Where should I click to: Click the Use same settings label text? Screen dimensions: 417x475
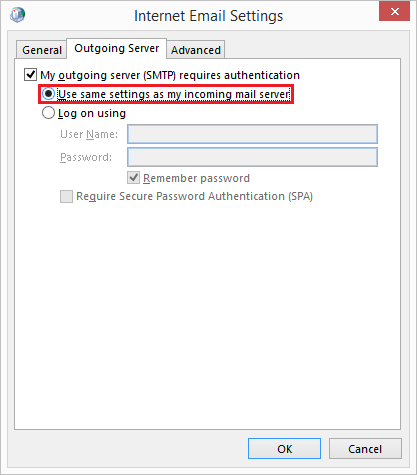click(x=174, y=94)
